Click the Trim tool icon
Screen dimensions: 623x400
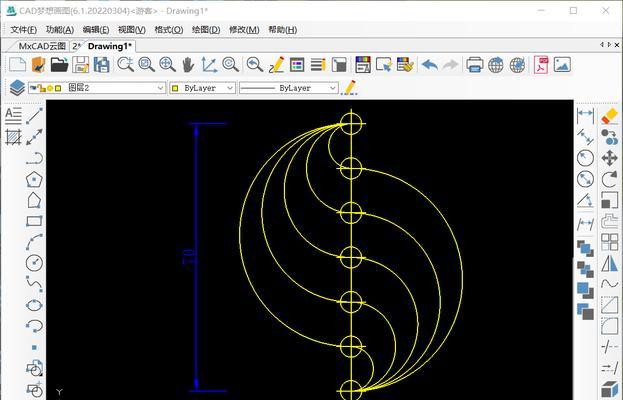click(x=609, y=347)
